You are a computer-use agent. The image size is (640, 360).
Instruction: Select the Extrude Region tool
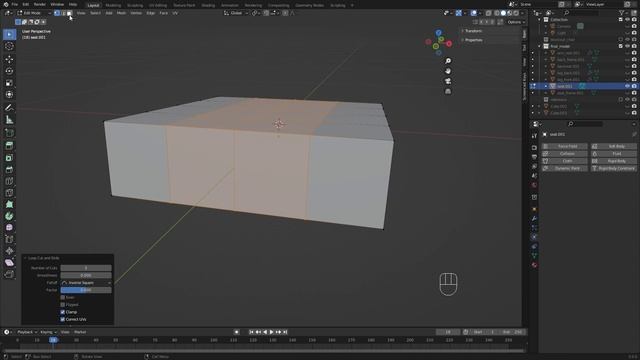click(9, 146)
